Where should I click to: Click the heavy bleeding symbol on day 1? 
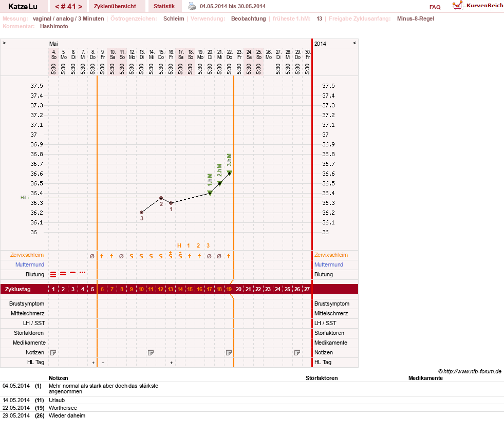tap(53, 274)
